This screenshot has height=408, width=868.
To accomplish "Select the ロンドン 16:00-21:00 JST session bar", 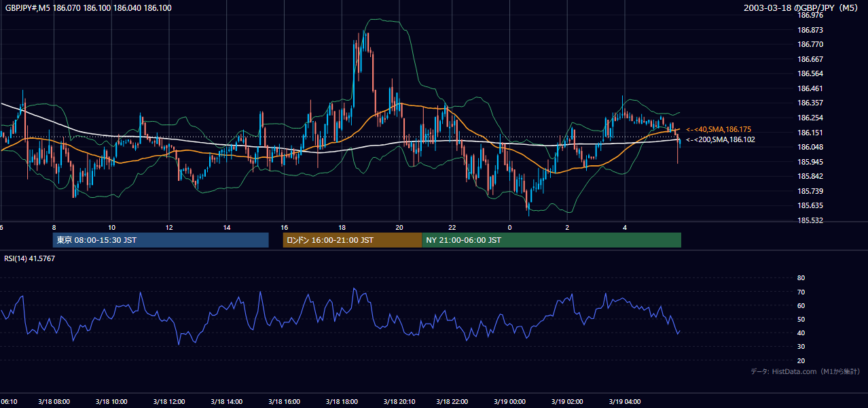I will pos(352,240).
